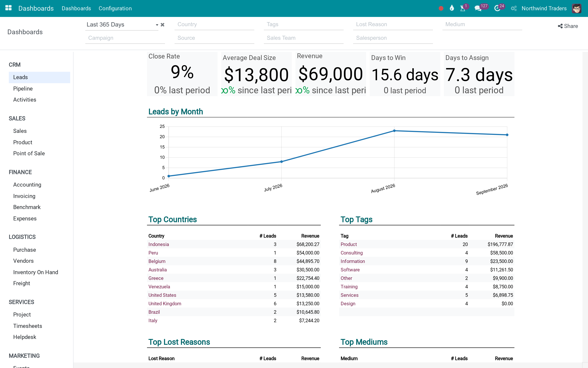The width and height of the screenshot is (588, 368).
Task: Open the Invoicing dashboard
Action: (x=39, y=196)
